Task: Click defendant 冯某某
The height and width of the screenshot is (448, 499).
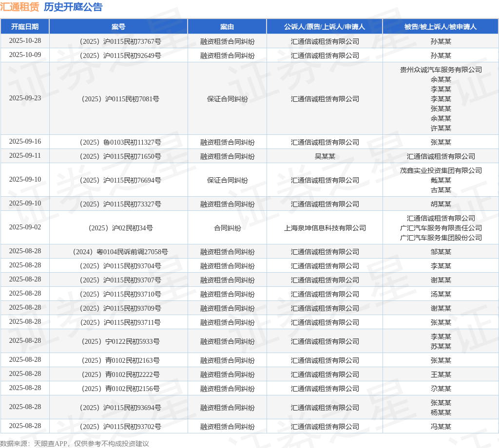Action: (x=441, y=427)
